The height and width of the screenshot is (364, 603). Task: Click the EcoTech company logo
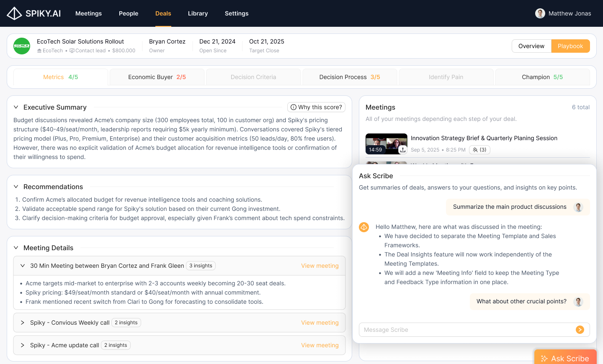[22, 46]
